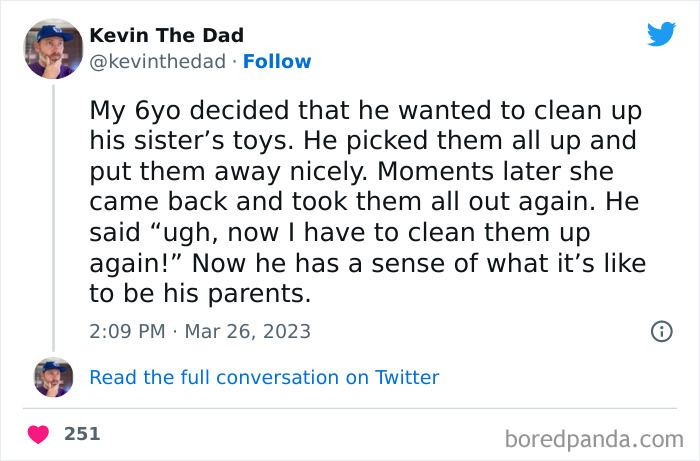Open the 2:09 PM time of the tweet

(x=126, y=331)
